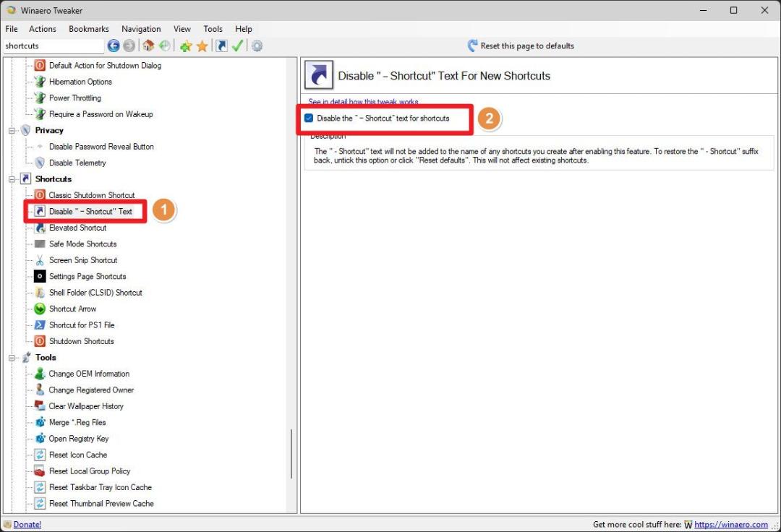Screen dimensions: 781x532
Task: Open See in detail how this tweak works
Action: 363,101
